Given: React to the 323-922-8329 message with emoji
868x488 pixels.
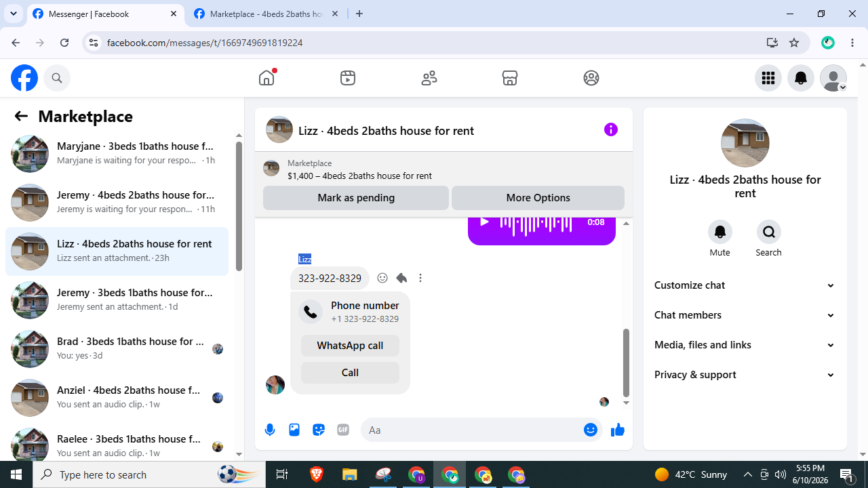Looking at the screenshot, I should click(382, 278).
